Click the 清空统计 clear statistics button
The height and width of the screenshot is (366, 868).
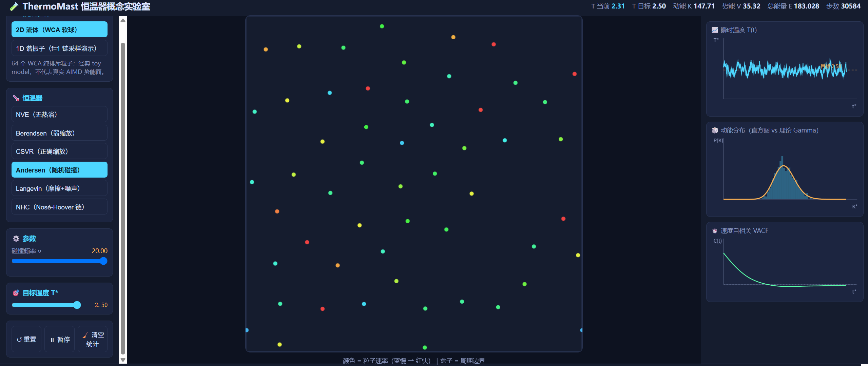pyautogui.click(x=93, y=339)
